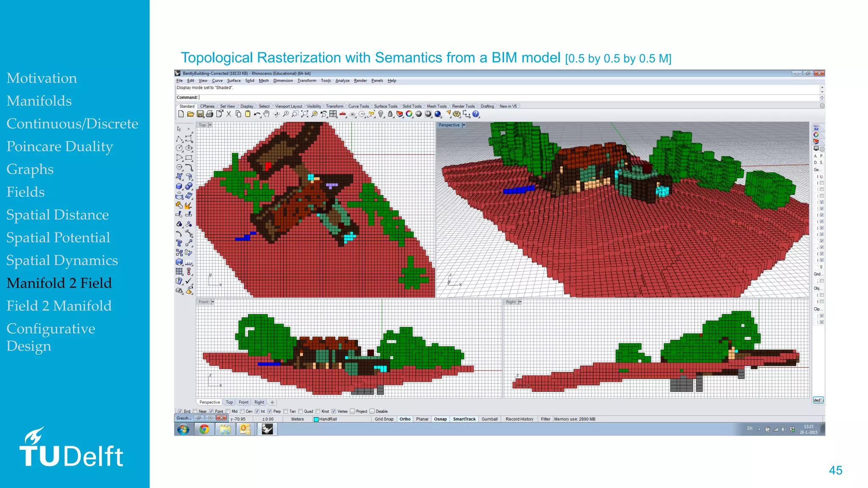The width and height of the screenshot is (868, 488).
Task: Add a viewport tab with the plus button
Action: [273, 402]
